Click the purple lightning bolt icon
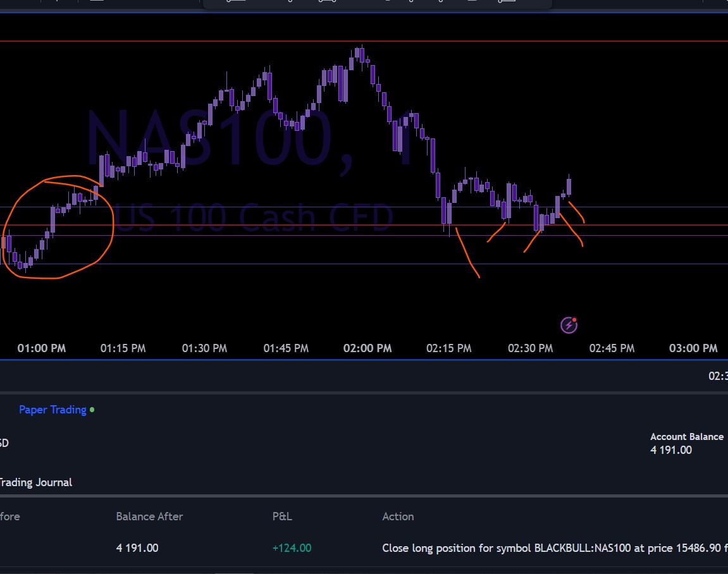This screenshot has width=728, height=574. click(x=569, y=325)
